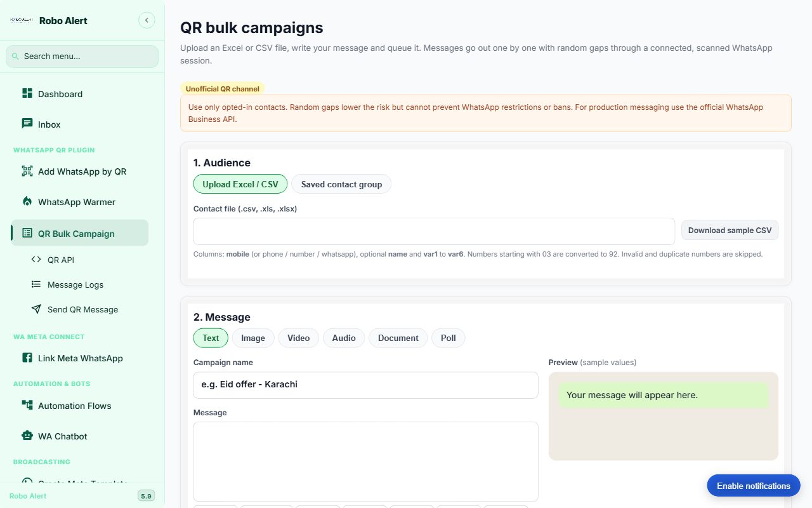Click the 'Robo Alert' footer text in sidebar
Image resolution: width=812 pixels, height=508 pixels.
28,496
